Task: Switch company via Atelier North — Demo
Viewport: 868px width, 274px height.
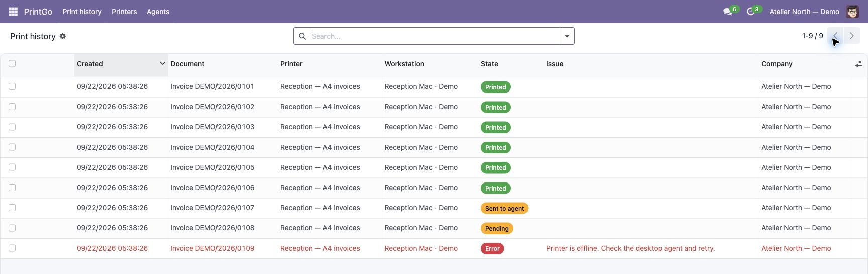Action: [804, 12]
